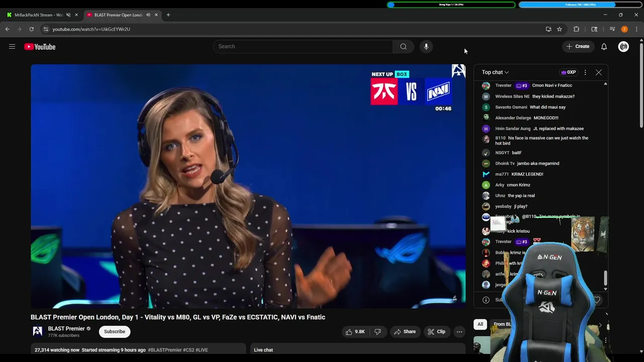Focus the YouTube search box
The image size is (644, 362).
point(303,46)
